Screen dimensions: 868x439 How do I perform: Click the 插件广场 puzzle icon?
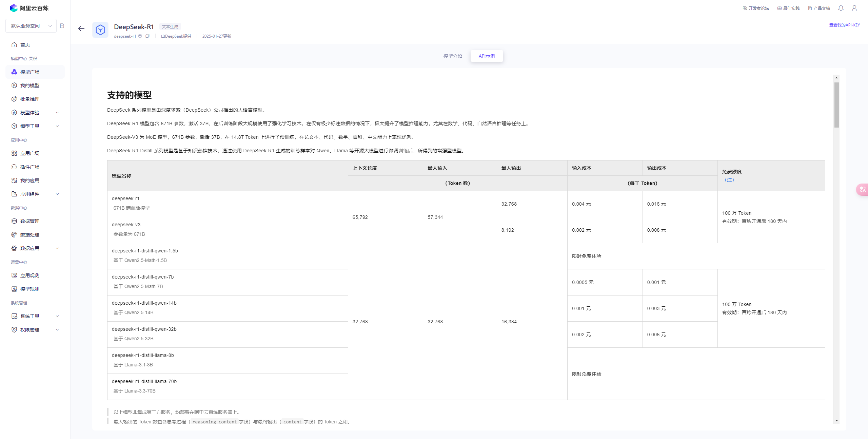click(14, 167)
